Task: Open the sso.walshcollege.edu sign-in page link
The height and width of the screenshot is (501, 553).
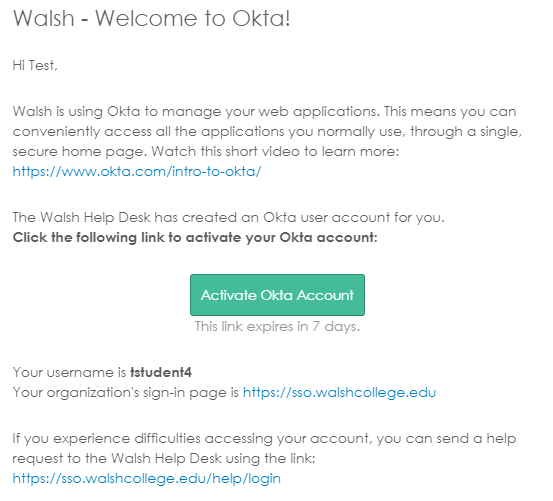Action: point(339,392)
